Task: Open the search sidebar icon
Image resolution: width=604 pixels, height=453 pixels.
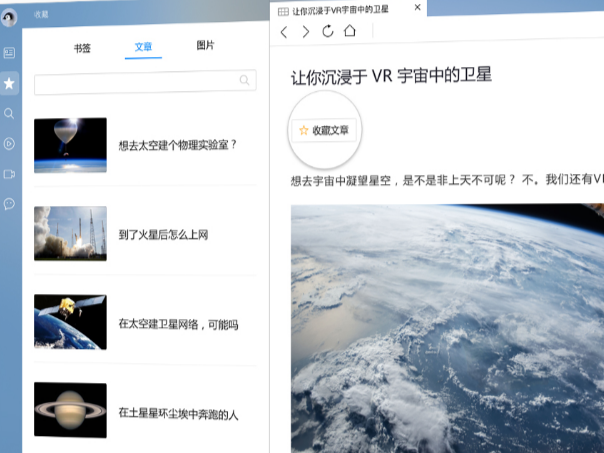Action: coord(9,113)
